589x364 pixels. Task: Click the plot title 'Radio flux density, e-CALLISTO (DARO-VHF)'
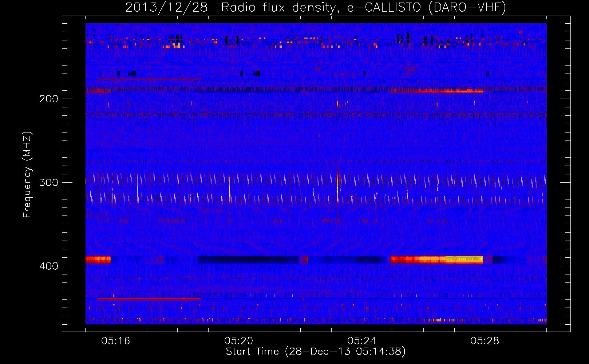(363, 7)
